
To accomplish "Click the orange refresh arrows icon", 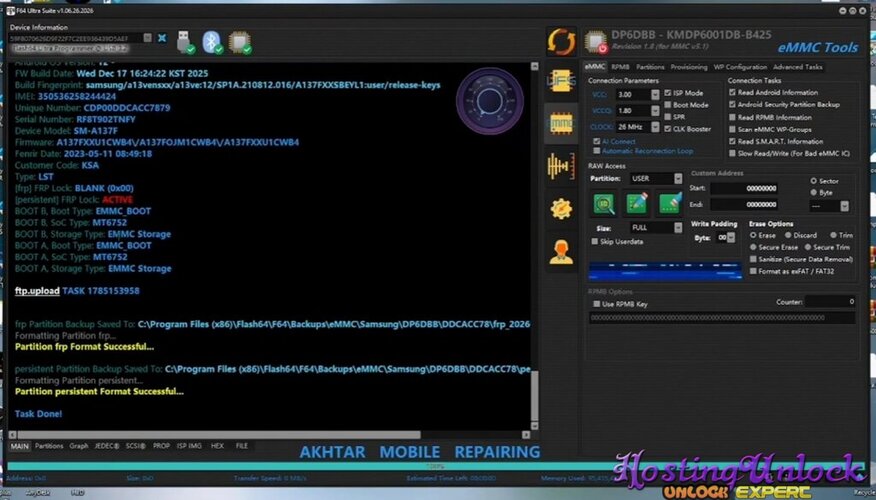I will [x=561, y=41].
